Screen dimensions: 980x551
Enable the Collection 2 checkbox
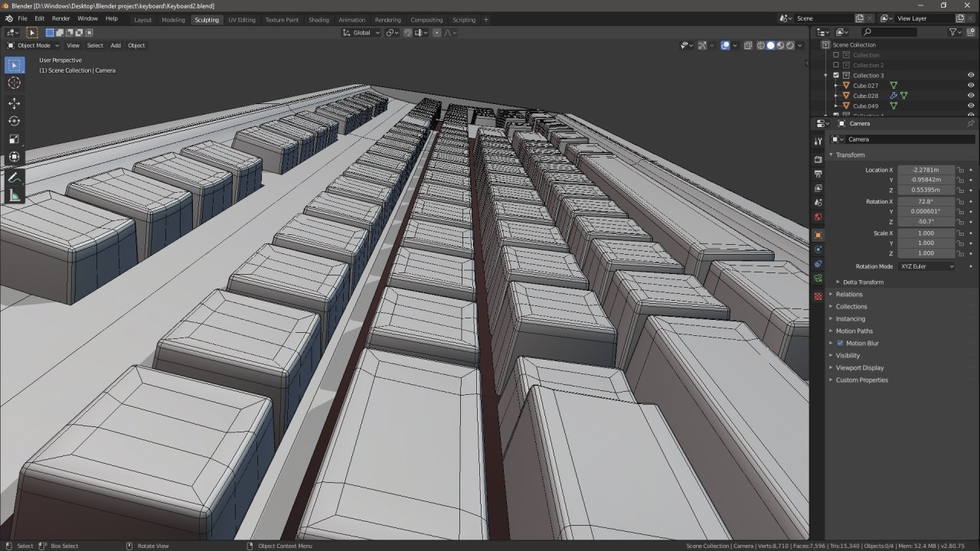point(836,65)
